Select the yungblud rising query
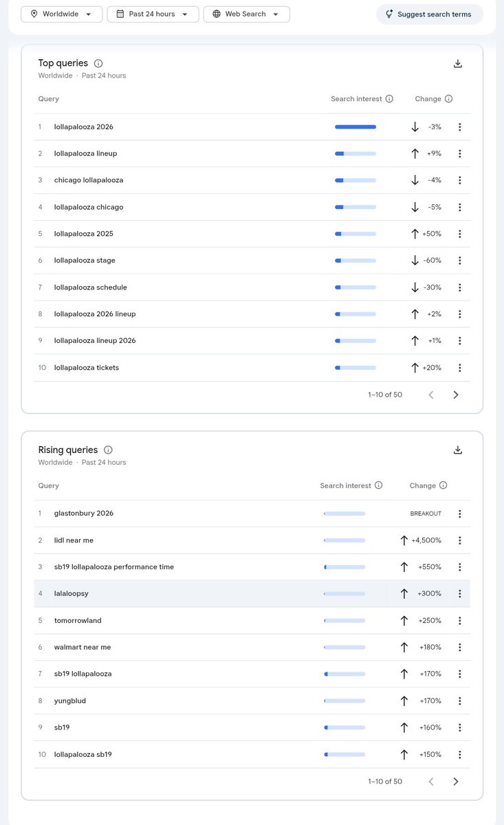Image resolution: width=504 pixels, height=825 pixels. [x=70, y=701]
